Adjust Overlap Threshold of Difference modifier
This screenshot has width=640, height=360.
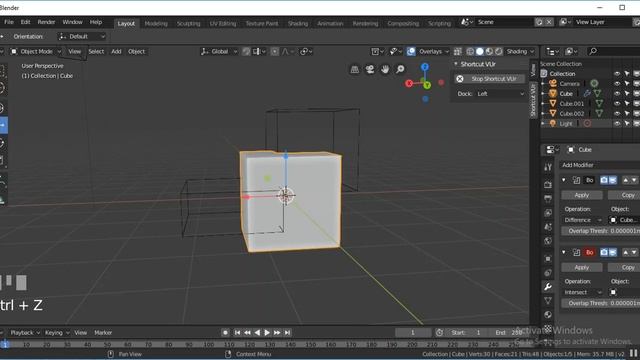click(x=601, y=231)
